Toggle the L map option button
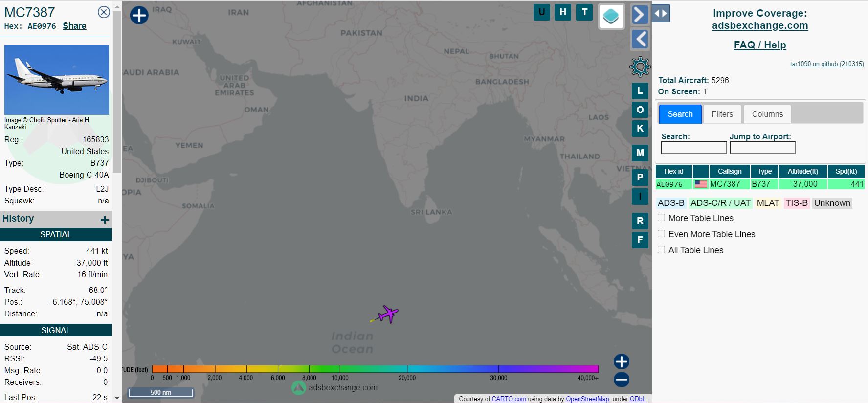The width and height of the screenshot is (868, 403). [x=640, y=91]
